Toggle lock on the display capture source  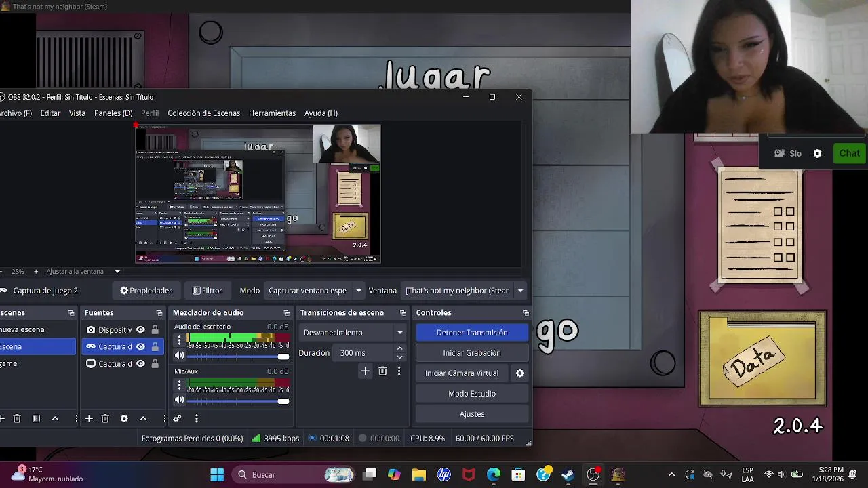[155, 364]
